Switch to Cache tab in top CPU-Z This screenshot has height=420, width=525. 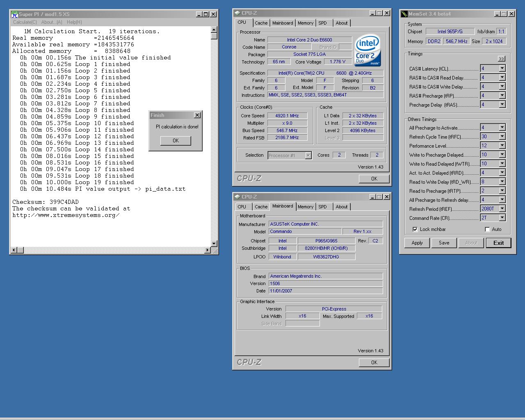coord(261,23)
